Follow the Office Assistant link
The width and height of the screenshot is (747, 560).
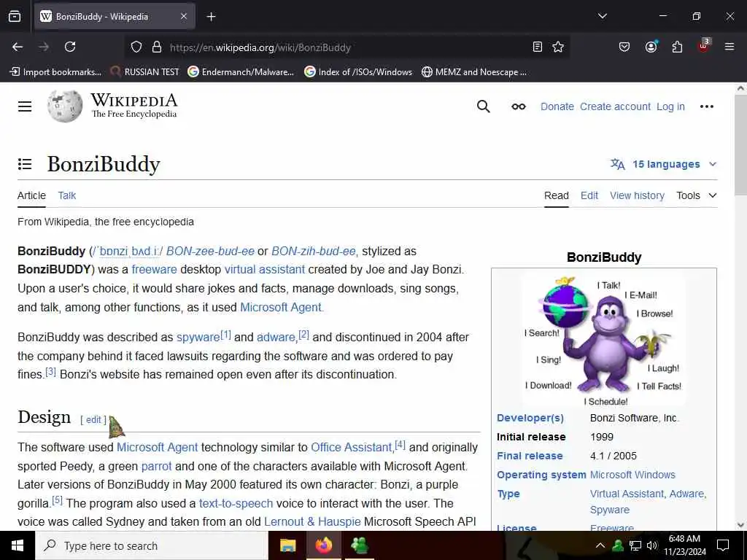point(351,448)
